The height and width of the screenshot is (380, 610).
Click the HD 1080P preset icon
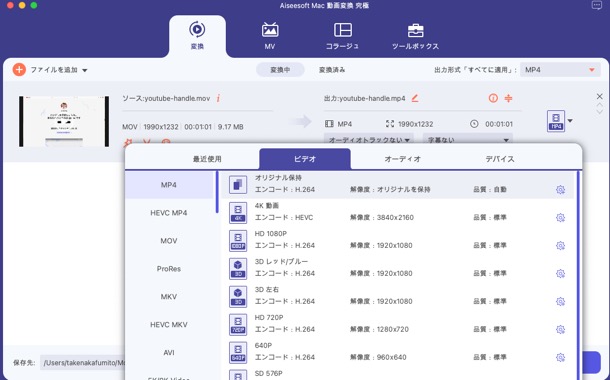(x=238, y=240)
